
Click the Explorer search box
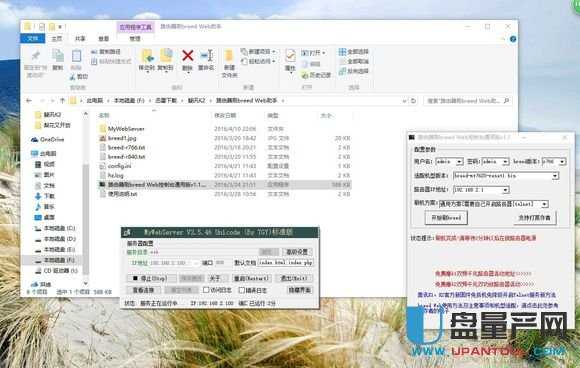coord(468,101)
